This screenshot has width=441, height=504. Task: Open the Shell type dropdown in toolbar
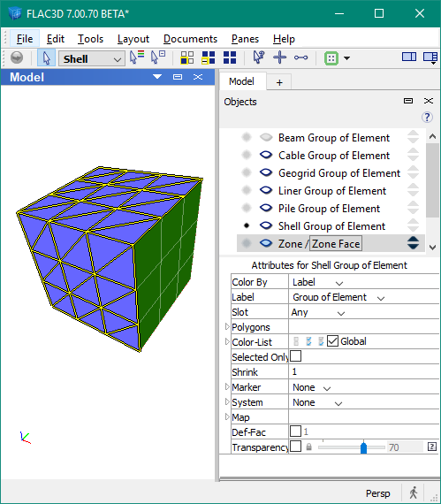tap(92, 59)
